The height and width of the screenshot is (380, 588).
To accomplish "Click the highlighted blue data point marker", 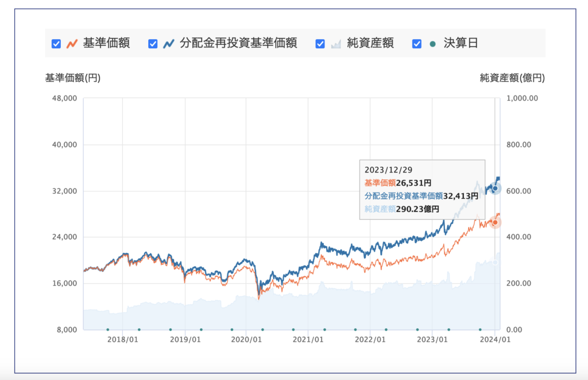I will [x=495, y=189].
